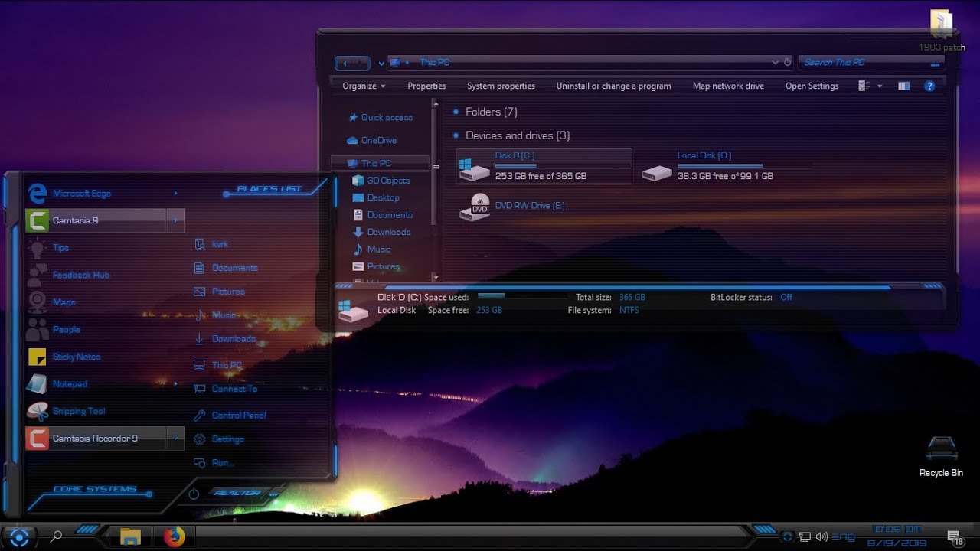The image size is (980, 551).
Task: Open taskbar search magnifier
Action: [56, 537]
